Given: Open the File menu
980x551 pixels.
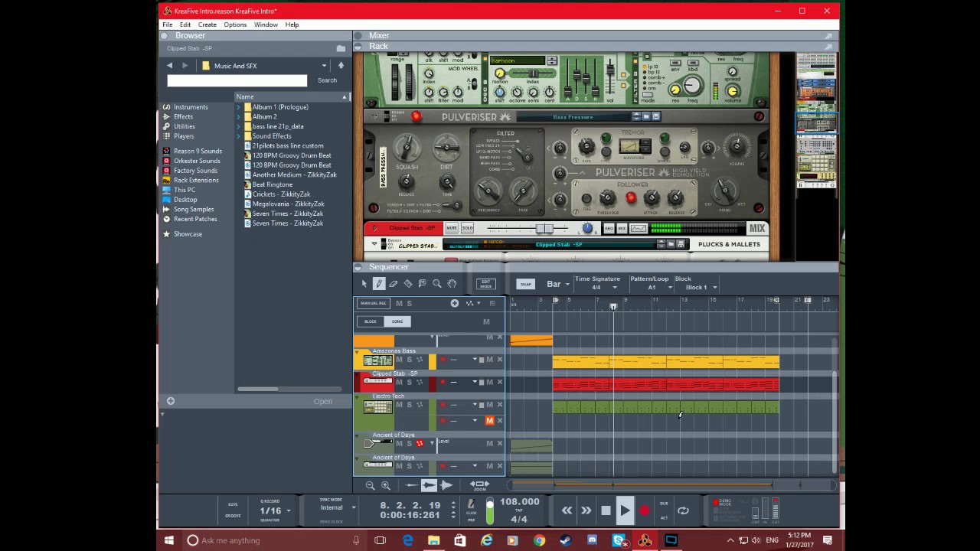Looking at the screenshot, I should (167, 24).
